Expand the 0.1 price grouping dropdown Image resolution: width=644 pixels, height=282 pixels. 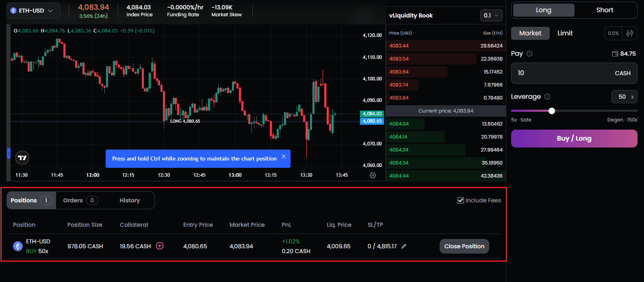(491, 15)
